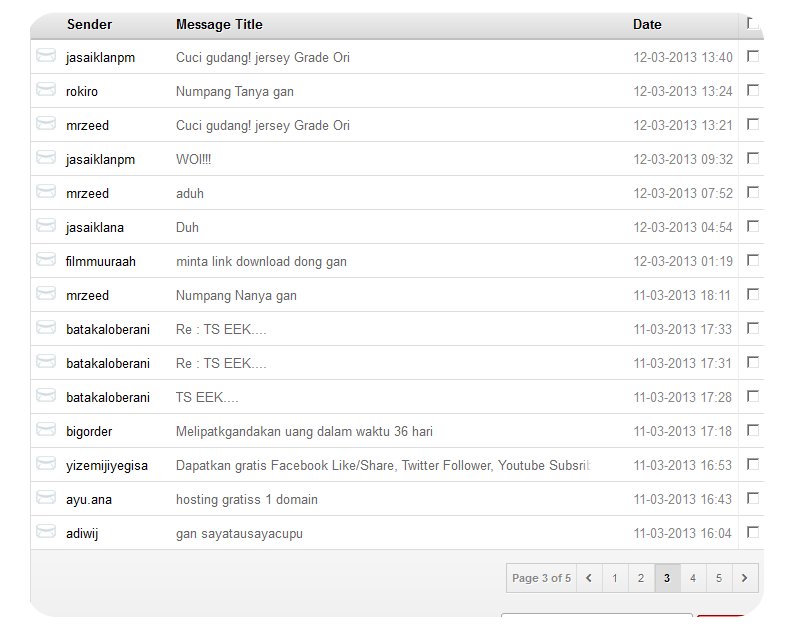This screenshot has width=792, height=631.
Task: Open 'hosting gratiss 1 domain' message
Action: click(x=246, y=500)
